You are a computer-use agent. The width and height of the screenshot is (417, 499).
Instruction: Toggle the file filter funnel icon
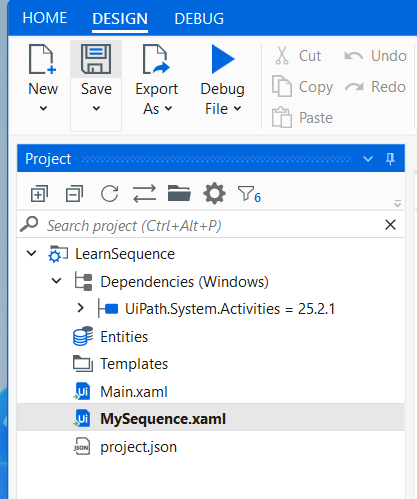(x=249, y=194)
